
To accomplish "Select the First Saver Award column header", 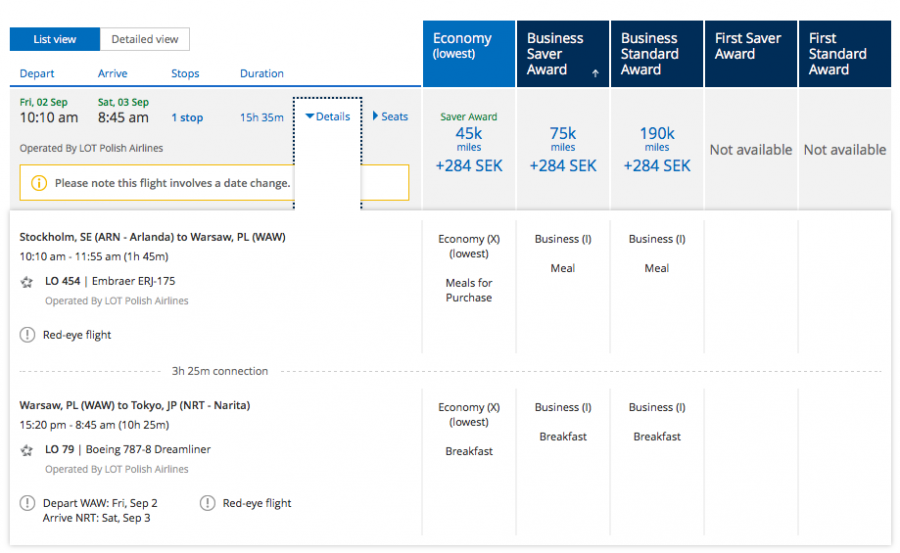I will click(x=750, y=54).
